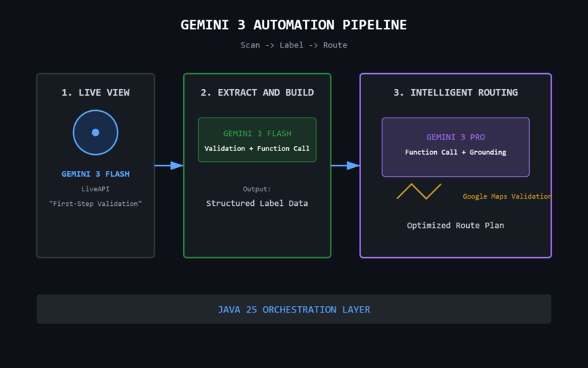Screen dimensions: 588x368
Task: Click the LiveAPI text
Action: [96, 189]
